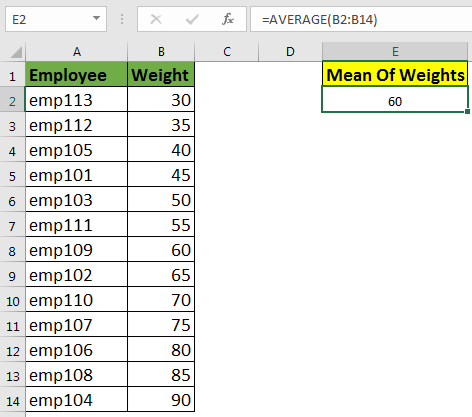Click the Cancel X icon in formula bar
Screen dimensions: 472x417
(x=156, y=19)
